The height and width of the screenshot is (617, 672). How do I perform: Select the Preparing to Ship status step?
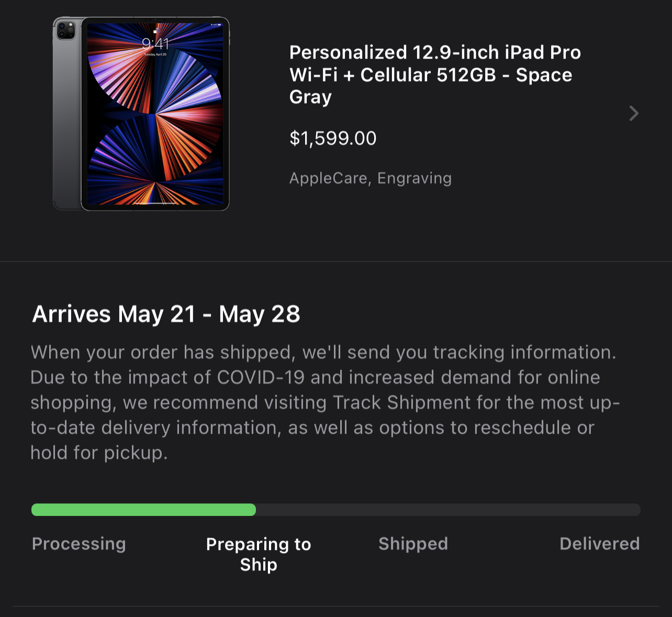click(259, 554)
